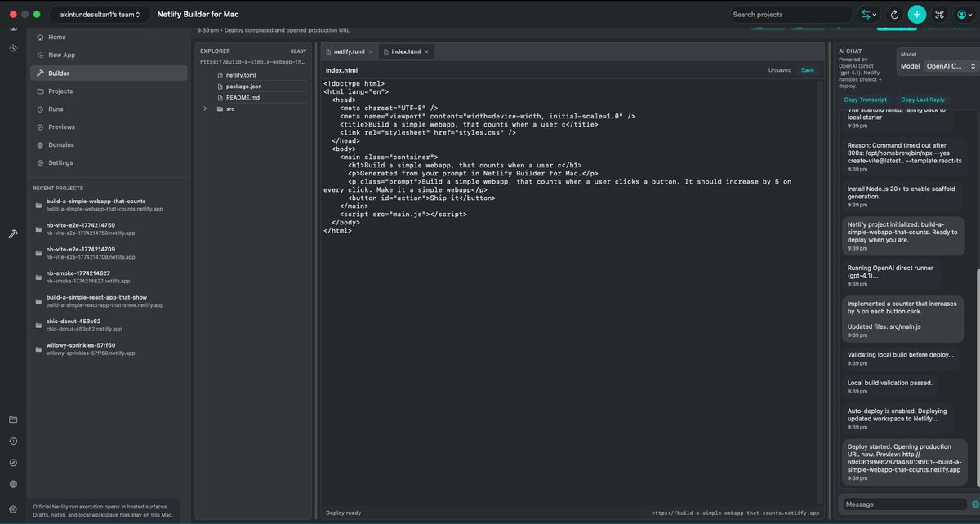Open netlify.toml file in Explorer
The width and height of the screenshot is (980, 524).
(x=241, y=75)
